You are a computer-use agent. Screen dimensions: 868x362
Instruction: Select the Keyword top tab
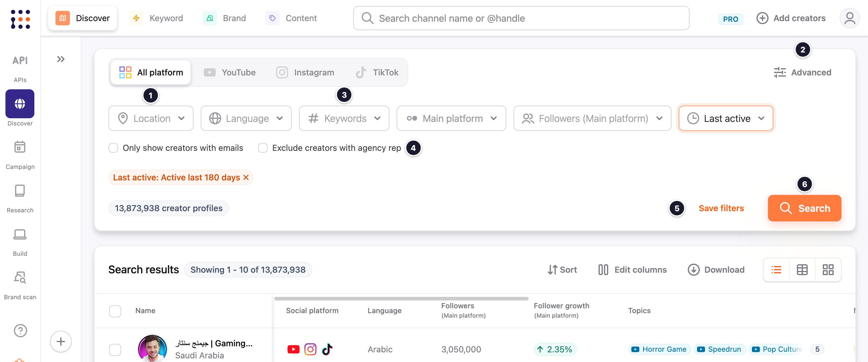pyautogui.click(x=157, y=18)
